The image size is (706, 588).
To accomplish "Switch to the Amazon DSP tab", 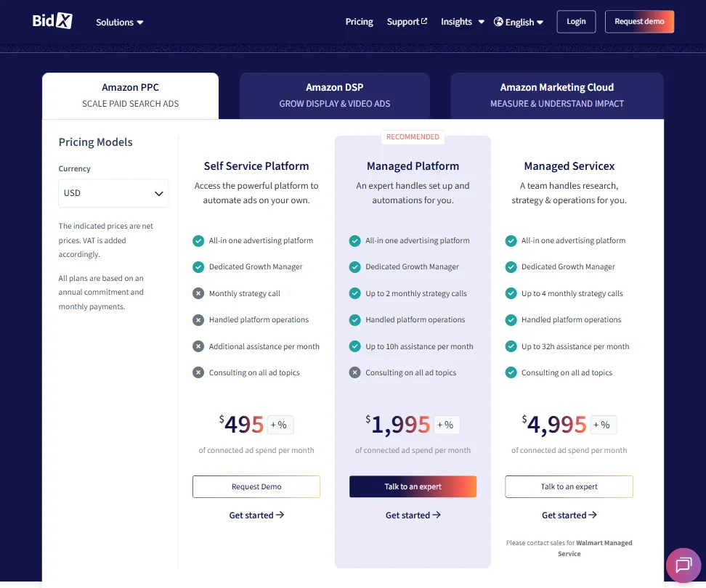I will click(335, 95).
